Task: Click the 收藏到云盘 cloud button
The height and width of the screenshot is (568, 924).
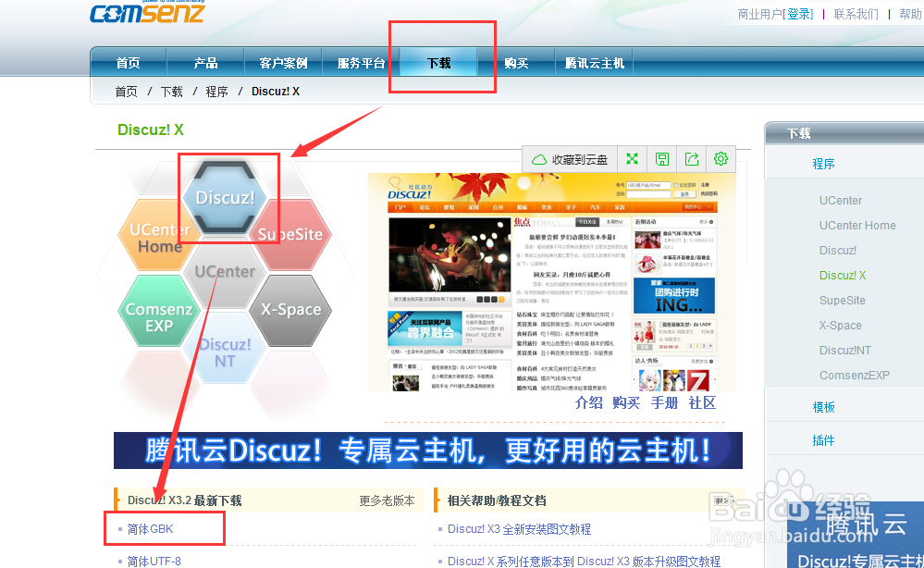Action: (x=570, y=160)
